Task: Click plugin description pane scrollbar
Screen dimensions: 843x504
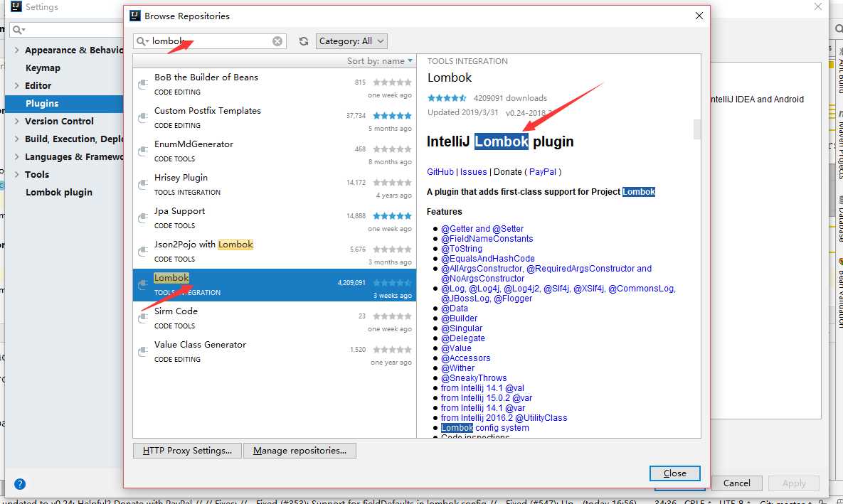Action: [x=696, y=129]
